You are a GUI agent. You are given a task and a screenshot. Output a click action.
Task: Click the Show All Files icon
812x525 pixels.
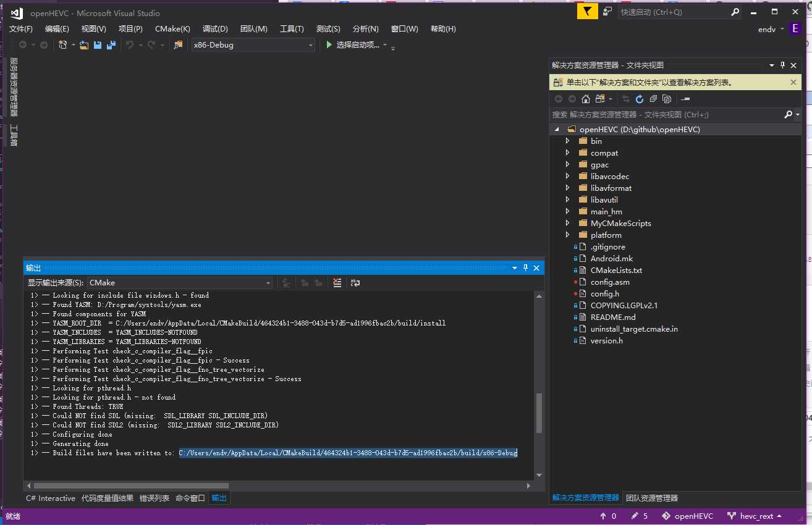tap(666, 99)
